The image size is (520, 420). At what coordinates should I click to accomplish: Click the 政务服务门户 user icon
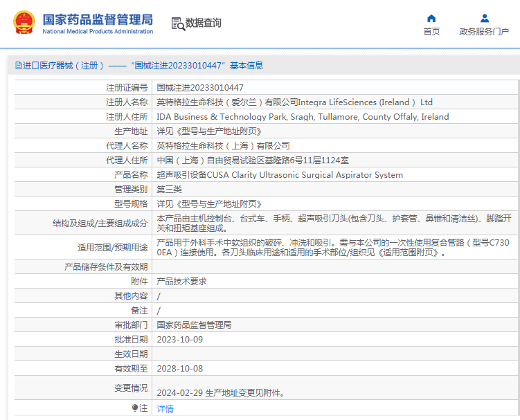485,18
